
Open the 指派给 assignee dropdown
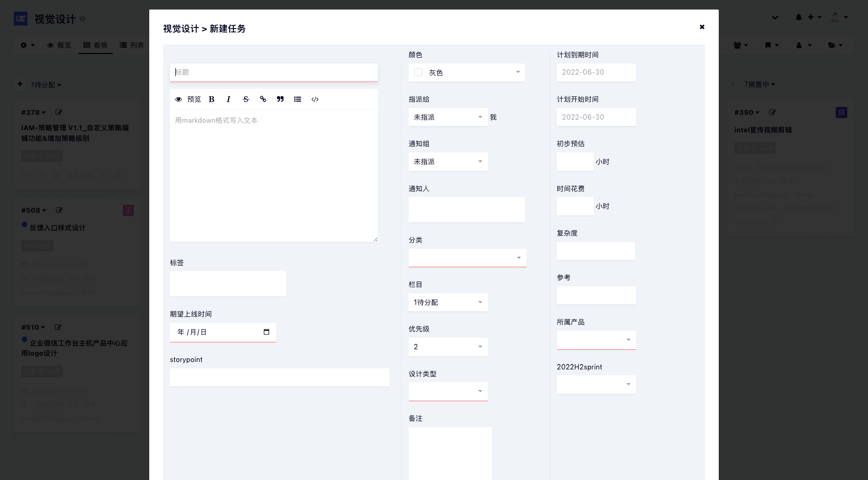(x=448, y=117)
